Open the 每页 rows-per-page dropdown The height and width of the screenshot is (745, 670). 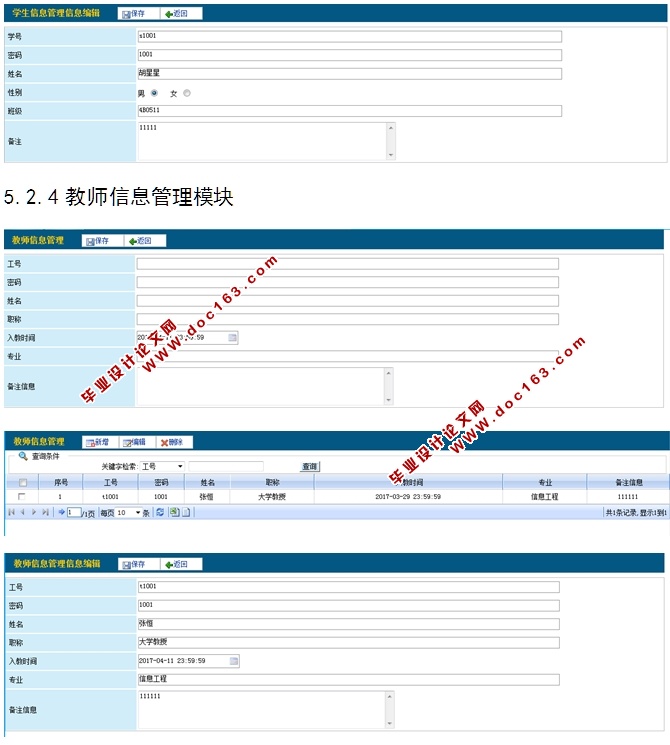[128, 513]
